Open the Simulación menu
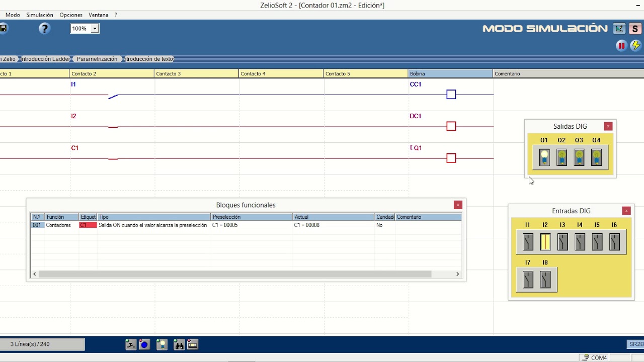The image size is (644, 362). (x=40, y=15)
